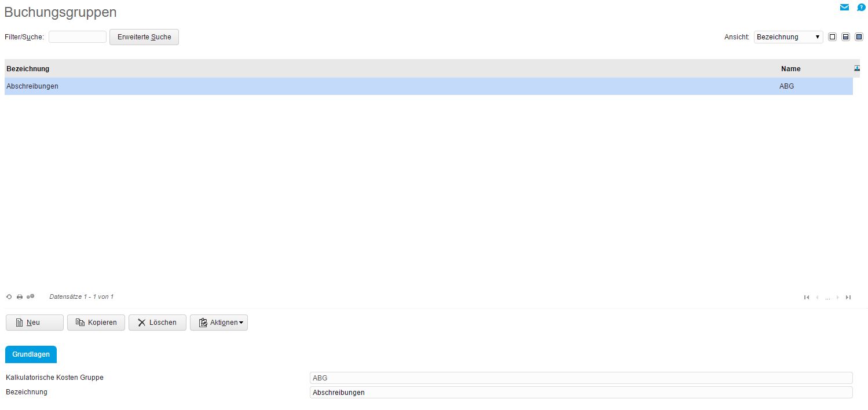Click the gears icon beside the printer

[x=31, y=296]
